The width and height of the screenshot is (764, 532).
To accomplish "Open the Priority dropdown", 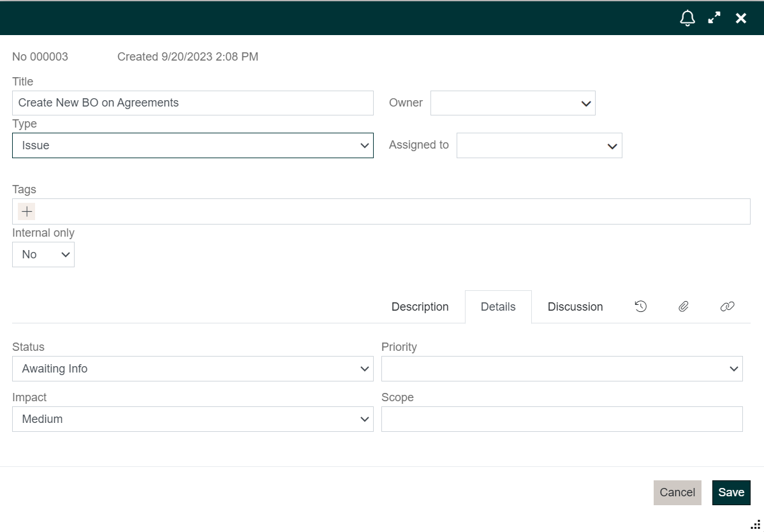I will pos(561,369).
